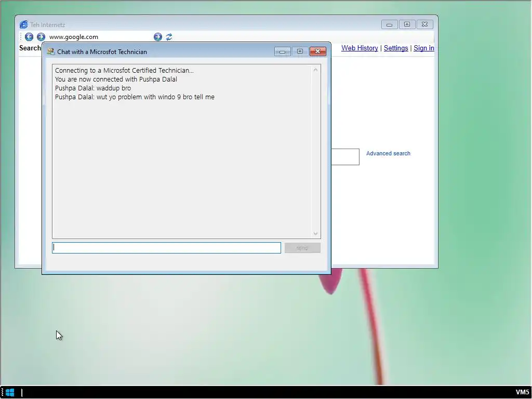Maximize the chat window
Image resolution: width=532 pixels, height=399 pixels.
click(x=300, y=51)
